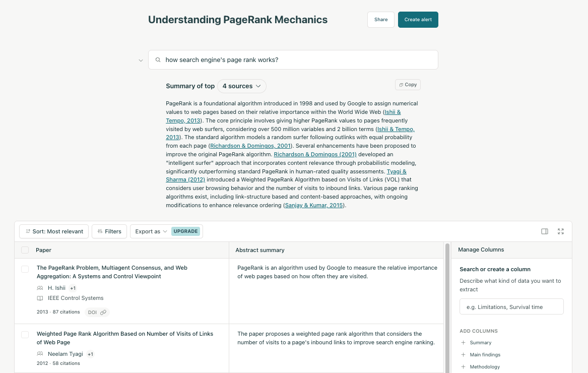This screenshot has height=373, width=588.
Task: Click the fullscreen expand table icon
Action: (561, 231)
